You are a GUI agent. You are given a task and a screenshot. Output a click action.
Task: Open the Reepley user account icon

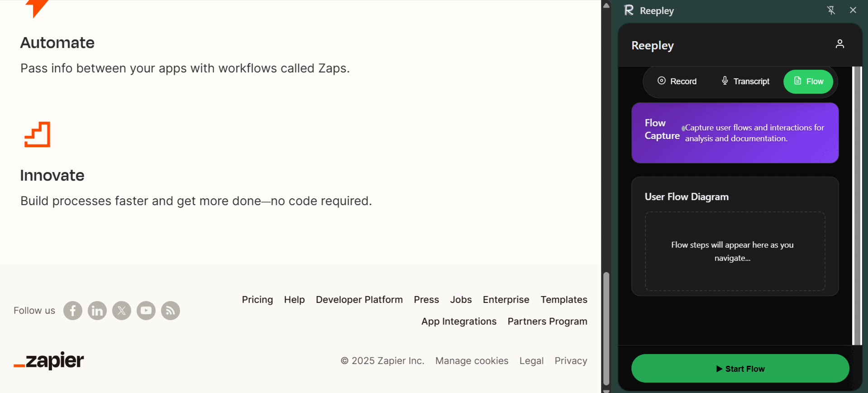[x=840, y=44]
